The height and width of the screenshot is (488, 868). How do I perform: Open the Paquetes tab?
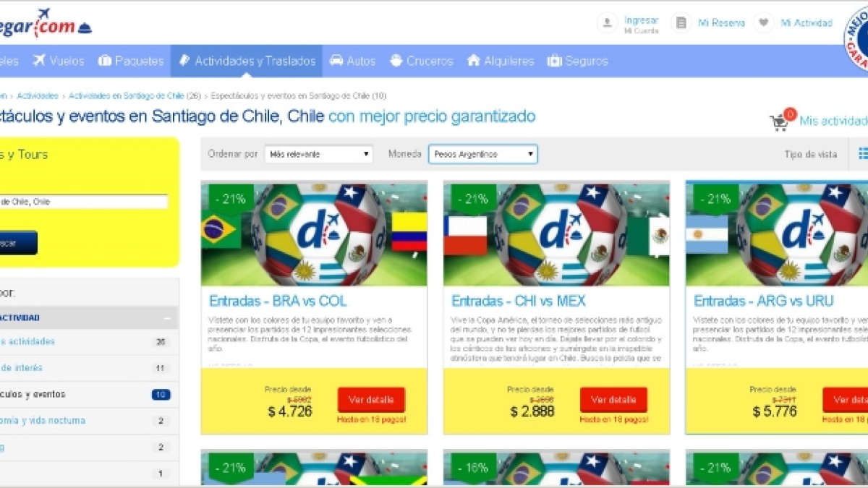coord(131,61)
